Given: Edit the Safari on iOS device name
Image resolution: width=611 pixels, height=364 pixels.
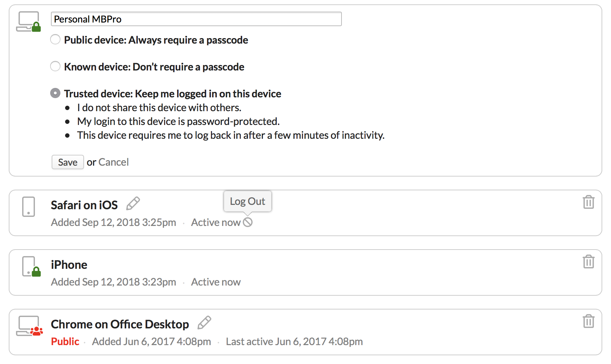Looking at the screenshot, I should [133, 204].
